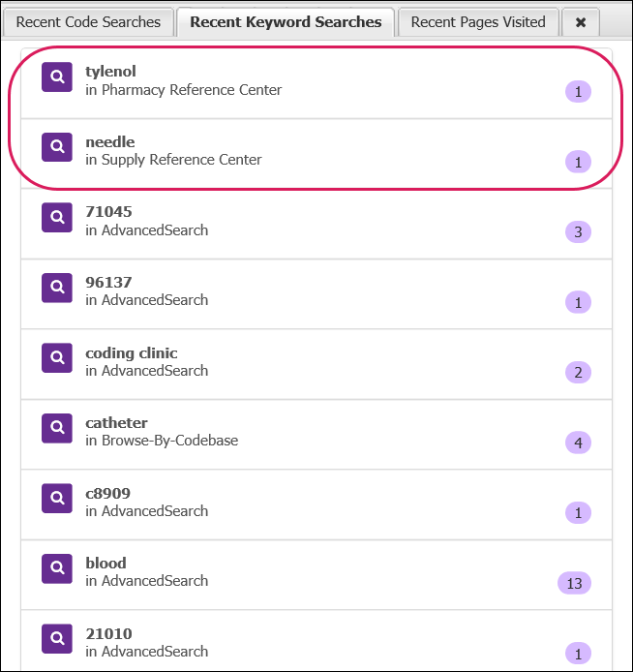The width and height of the screenshot is (633, 672).
Task: Select the Recent Keyword Searches tab
Action: 286,22
